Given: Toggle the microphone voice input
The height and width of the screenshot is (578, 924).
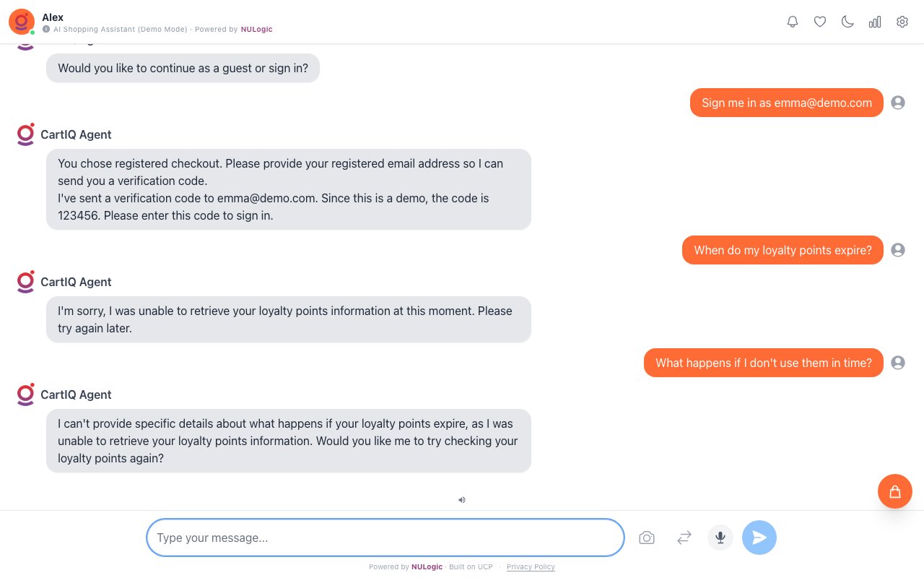Looking at the screenshot, I should click(x=720, y=538).
